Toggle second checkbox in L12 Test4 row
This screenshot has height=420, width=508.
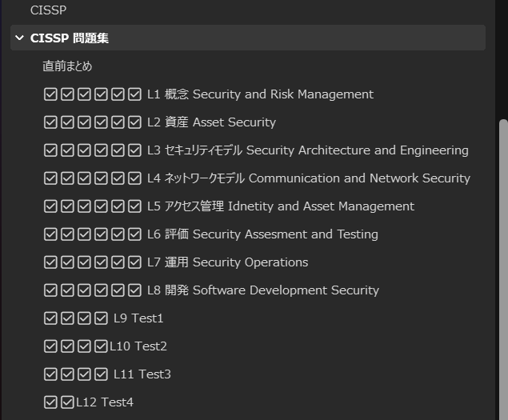tap(67, 402)
